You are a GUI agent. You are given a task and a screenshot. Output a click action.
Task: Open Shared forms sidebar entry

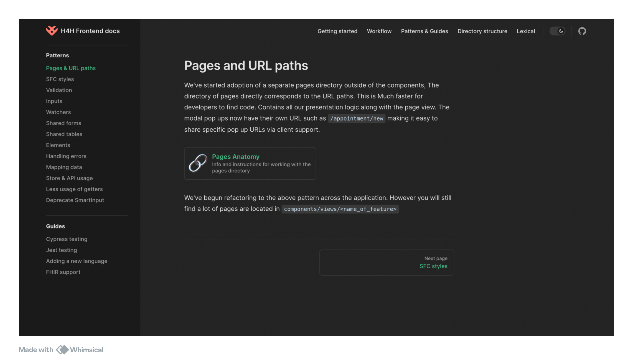pos(63,123)
